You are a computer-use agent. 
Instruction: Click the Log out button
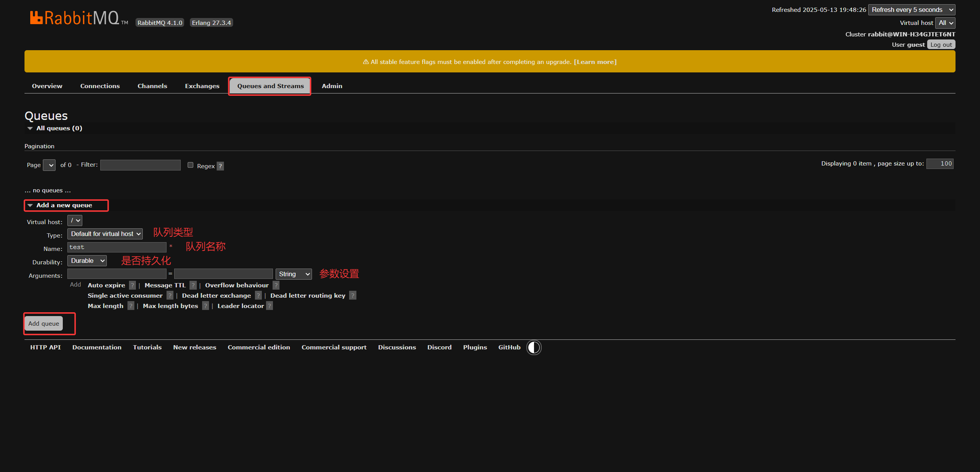(941, 44)
